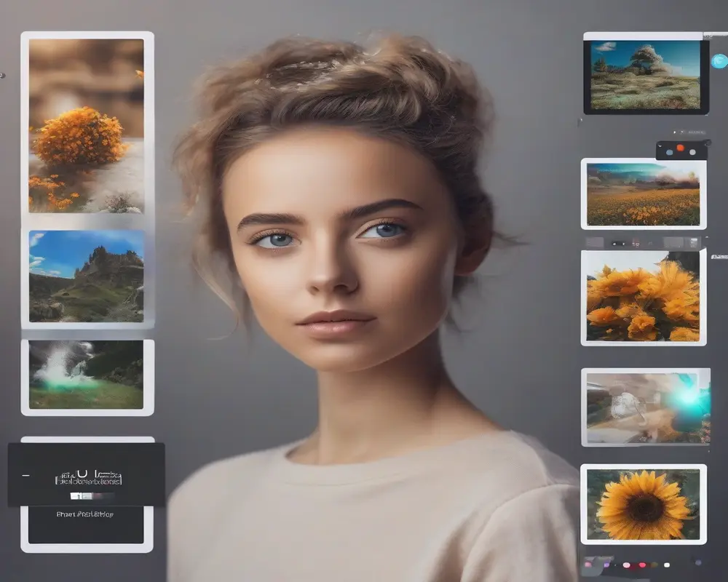Choose the red swatch in bottom dot row

pos(642,565)
